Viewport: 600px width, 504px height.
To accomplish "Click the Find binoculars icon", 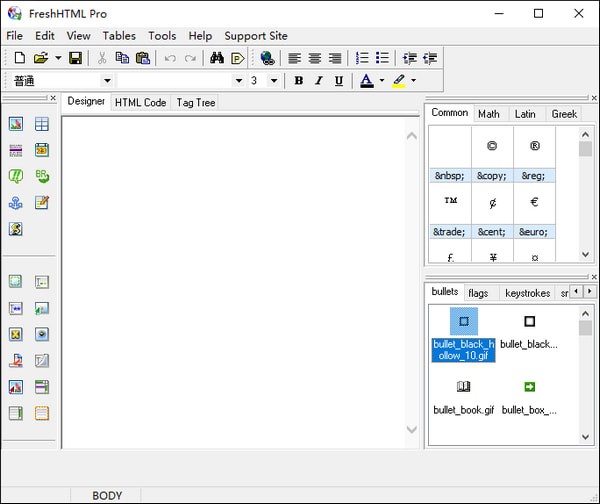I will [217, 58].
